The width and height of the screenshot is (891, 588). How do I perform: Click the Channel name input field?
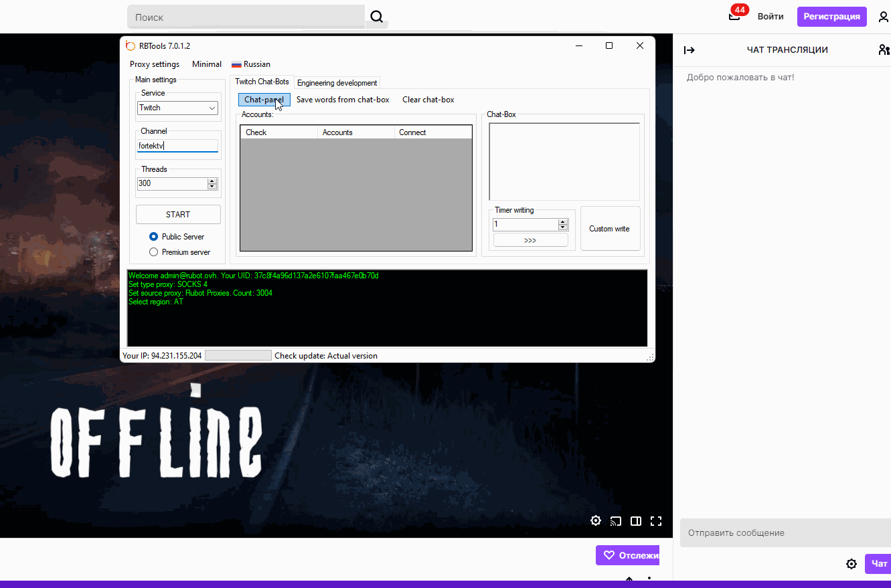(x=177, y=146)
